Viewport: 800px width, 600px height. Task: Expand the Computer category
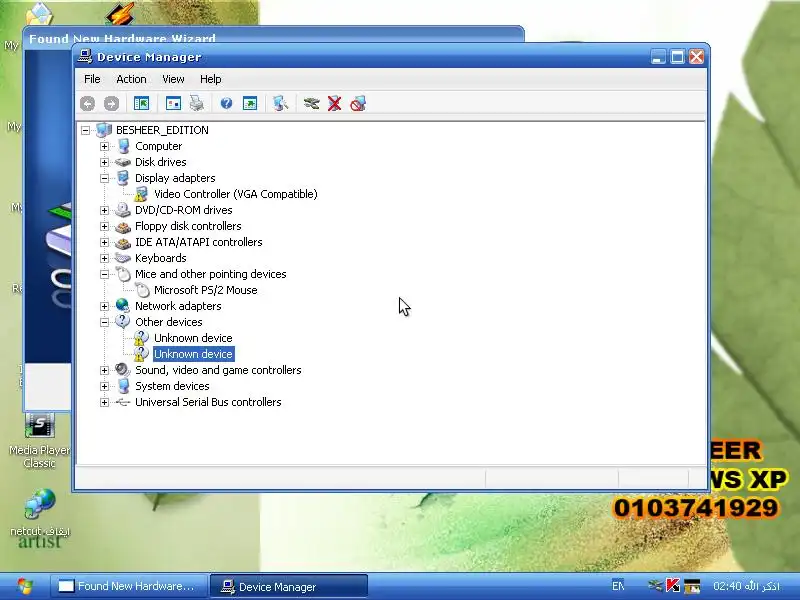click(x=105, y=146)
